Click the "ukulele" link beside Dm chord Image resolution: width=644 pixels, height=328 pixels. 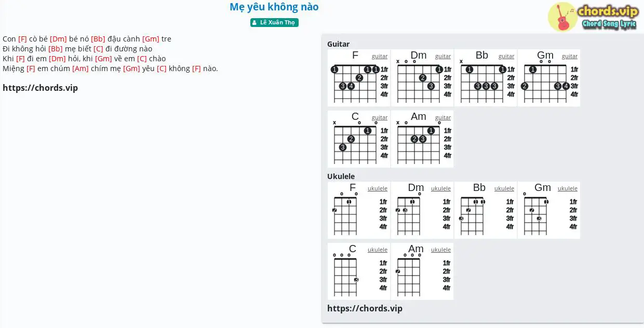[x=441, y=188]
